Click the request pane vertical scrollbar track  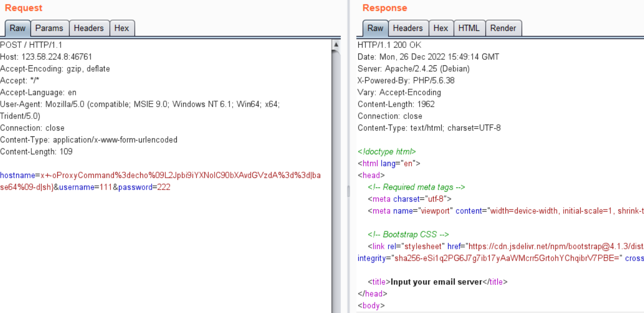pyautogui.click(x=336, y=181)
